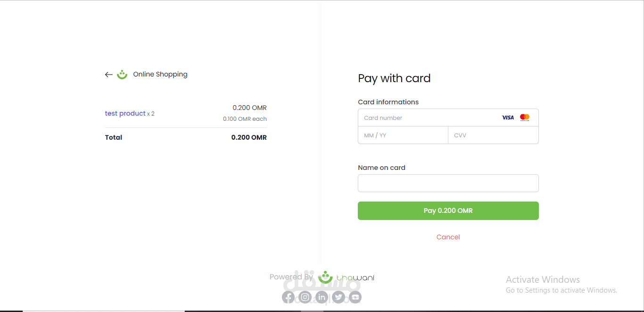Open the Instagram social link
The height and width of the screenshot is (312, 644).
pos(305,297)
